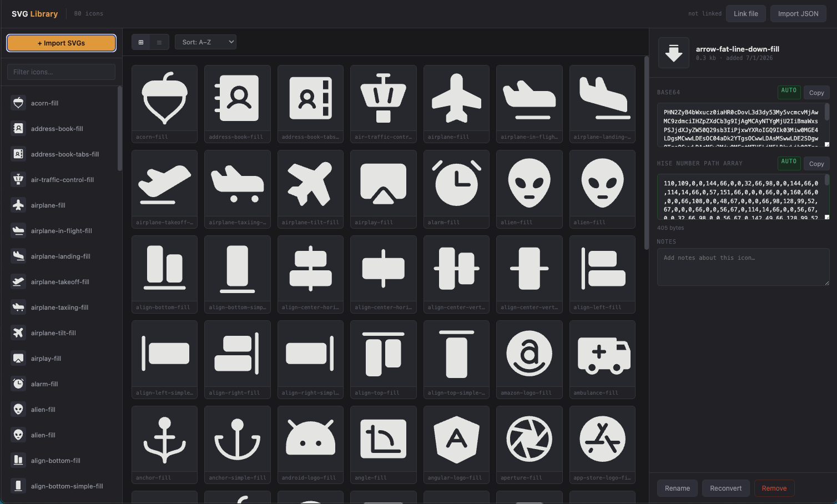Select the align-top-simple grid tile
837x504 pixels.
[456, 360]
